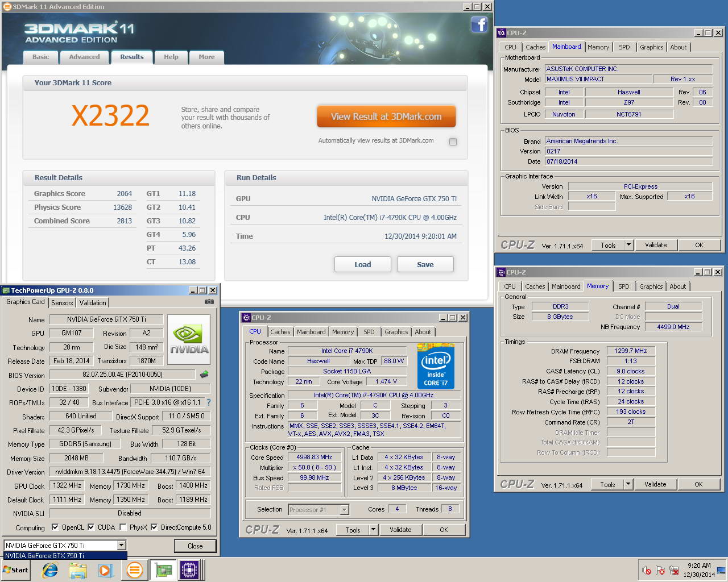Image resolution: width=728 pixels, height=582 pixels.
Task: Toggle the DirectCompute 5.0 checkbox
Action: (x=154, y=527)
